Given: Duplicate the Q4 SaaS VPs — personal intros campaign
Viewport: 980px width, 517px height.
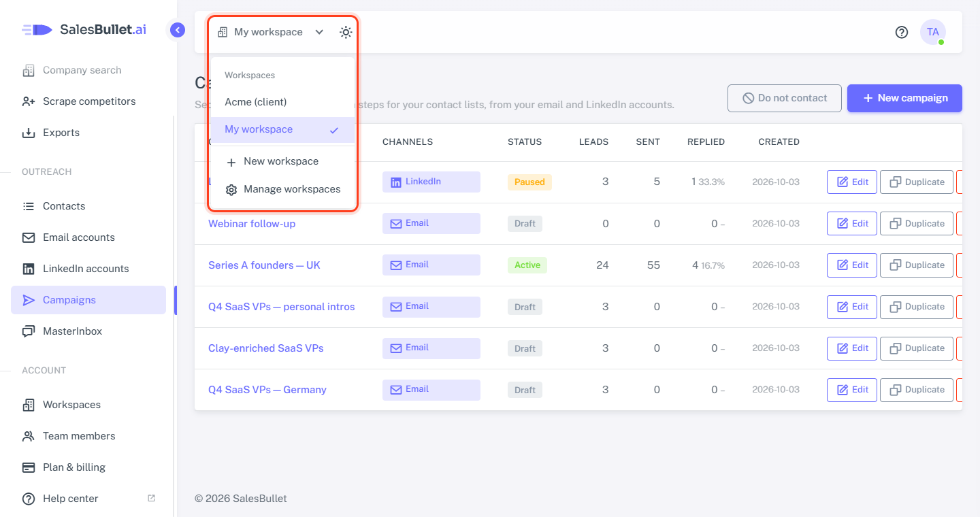Looking at the screenshot, I should tap(917, 307).
